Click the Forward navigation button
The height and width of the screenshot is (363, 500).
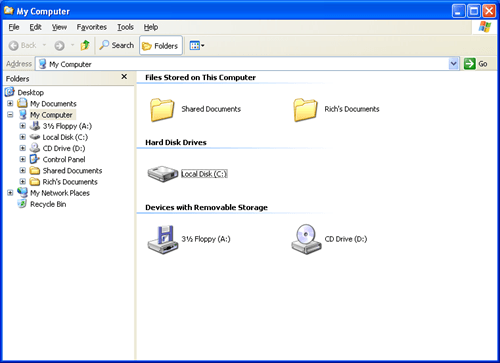(x=59, y=45)
